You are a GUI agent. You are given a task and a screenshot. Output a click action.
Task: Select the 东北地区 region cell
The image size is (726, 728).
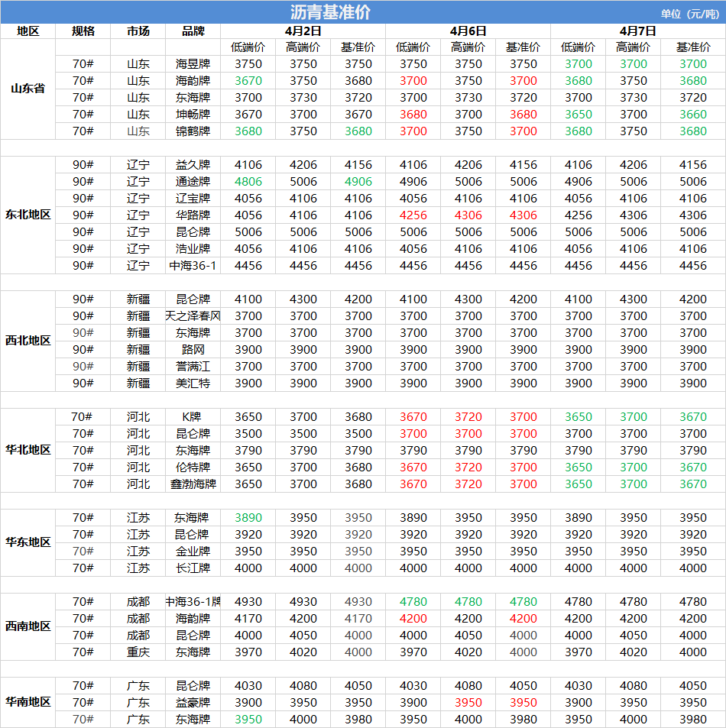point(28,215)
